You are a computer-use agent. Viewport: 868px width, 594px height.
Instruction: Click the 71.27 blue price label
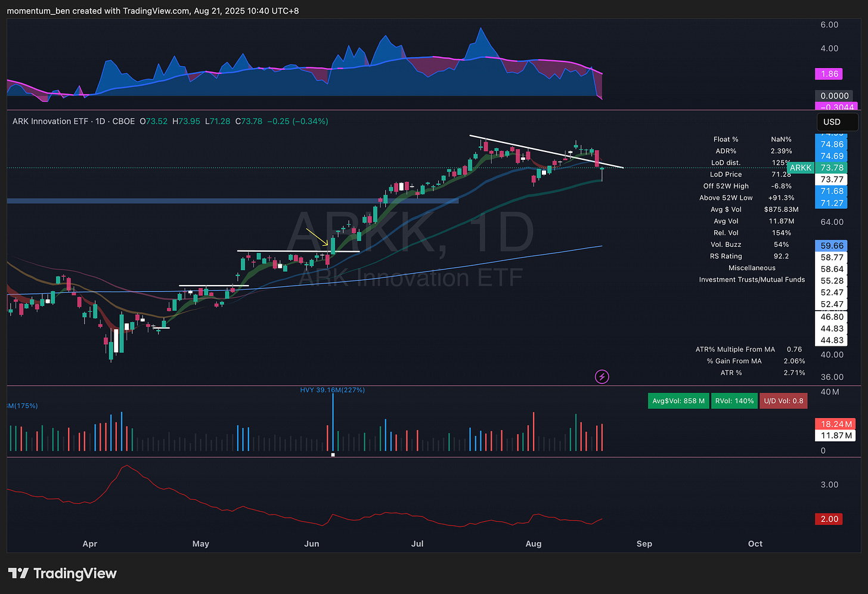832,203
